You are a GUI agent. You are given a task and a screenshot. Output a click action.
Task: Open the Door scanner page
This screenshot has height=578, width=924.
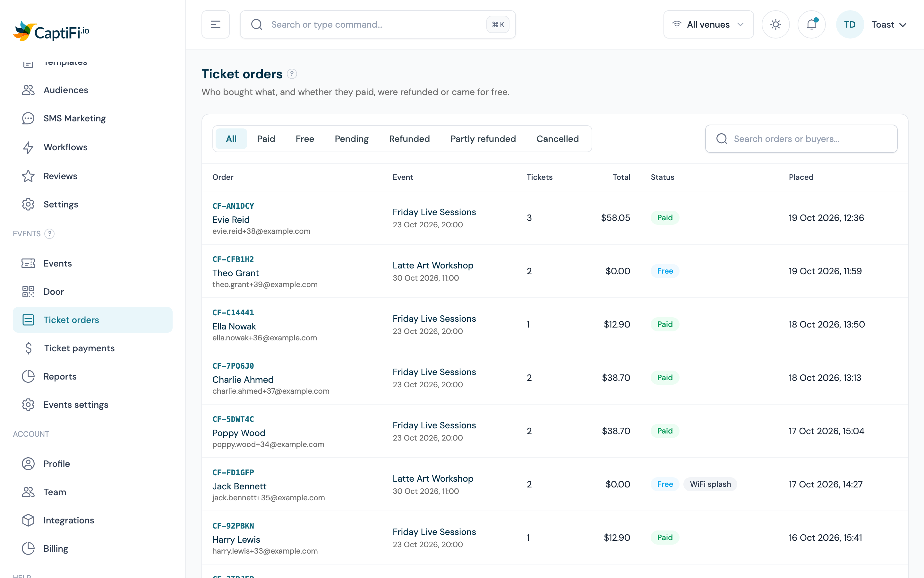(92, 292)
